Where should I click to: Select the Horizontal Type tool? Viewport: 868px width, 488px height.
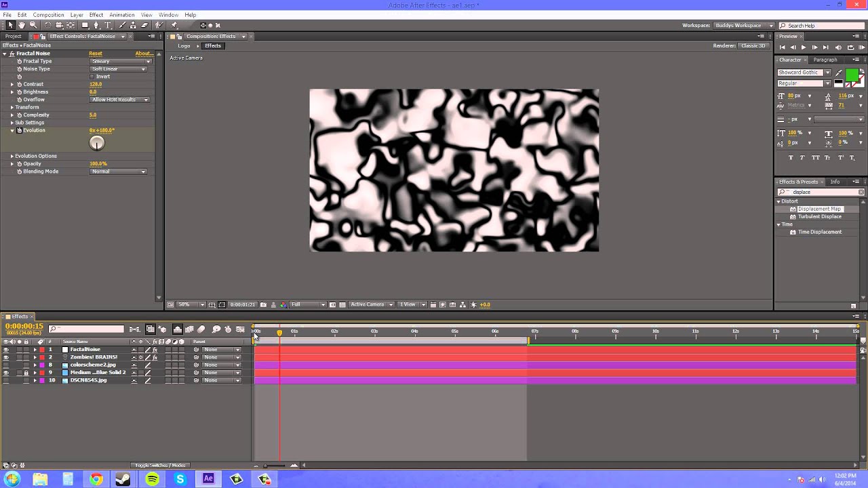pos(108,26)
